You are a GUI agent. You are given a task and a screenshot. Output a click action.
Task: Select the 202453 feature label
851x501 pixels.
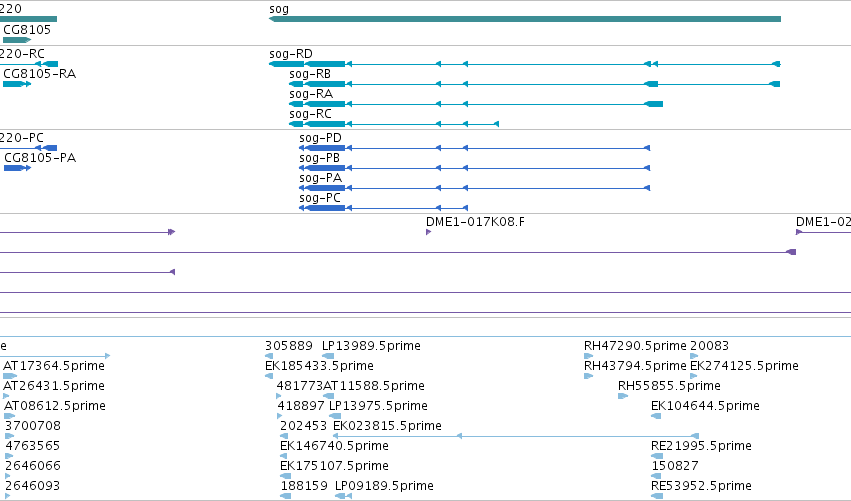coord(303,426)
